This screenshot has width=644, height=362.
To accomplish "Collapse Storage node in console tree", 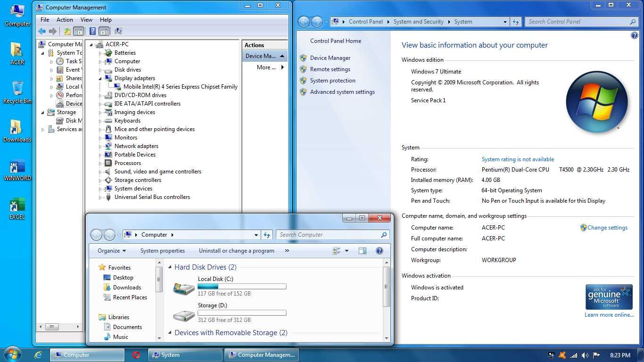I will 43,112.
